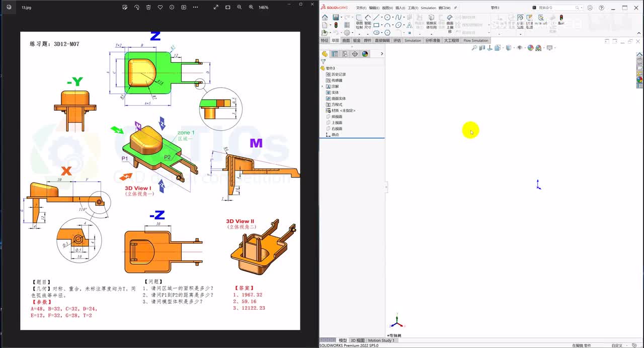The height and width of the screenshot is (348, 644).
Task: Expand the 注解 (Annotations) tree node
Action: point(323,86)
